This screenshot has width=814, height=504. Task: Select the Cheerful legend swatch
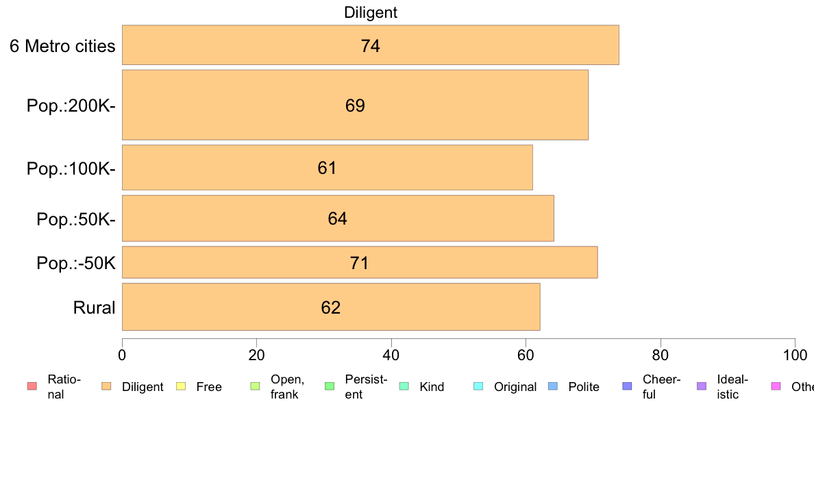point(627,386)
